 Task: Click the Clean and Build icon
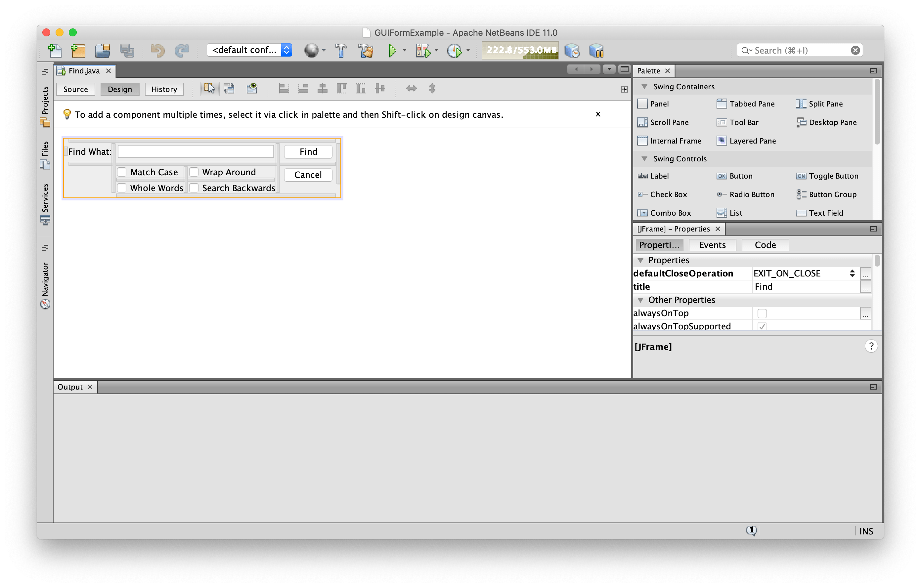(366, 51)
